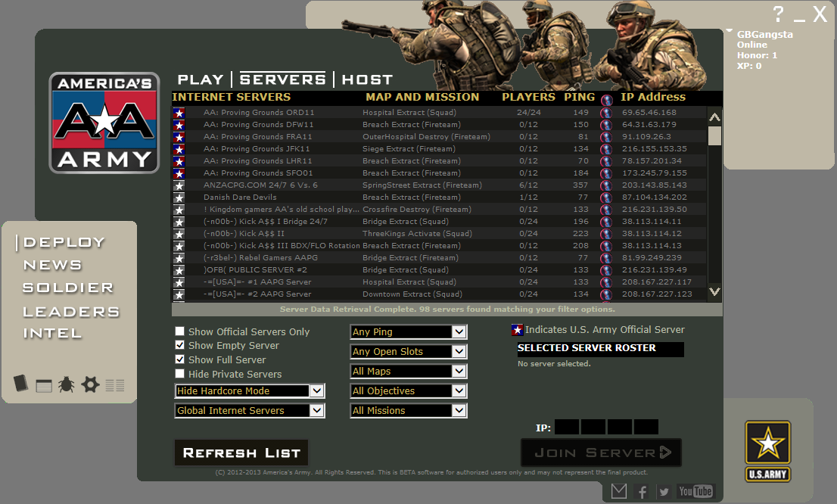Click globe icon for IP 91.109.26.3
This screenshot has width=837, height=504.
pos(606,137)
